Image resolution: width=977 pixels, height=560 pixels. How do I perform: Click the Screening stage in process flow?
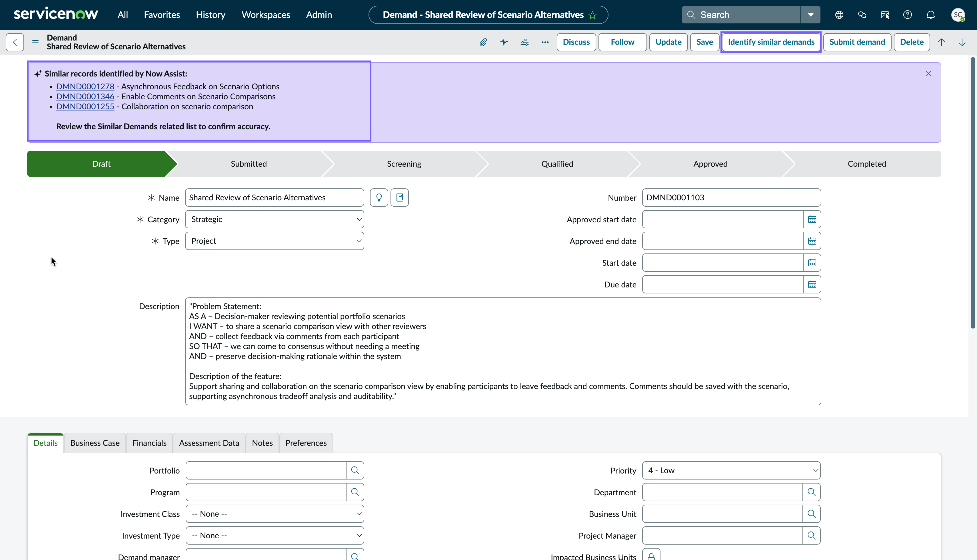coord(404,164)
